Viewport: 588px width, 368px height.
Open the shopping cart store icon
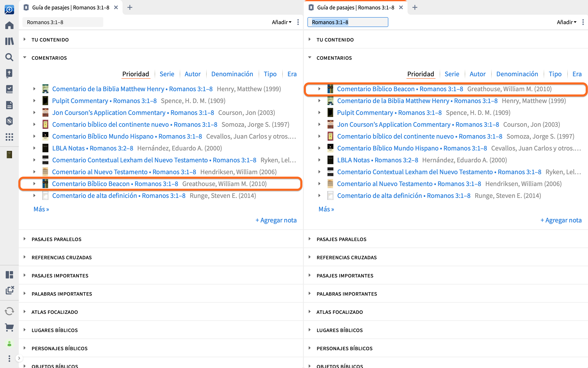9,327
